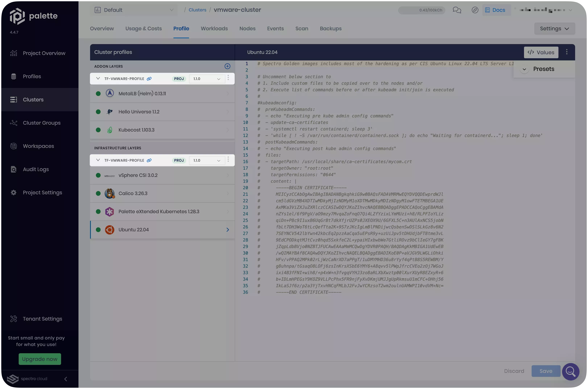Expand the Presets panel chevron
This screenshot has height=389, width=588.
tap(524, 69)
